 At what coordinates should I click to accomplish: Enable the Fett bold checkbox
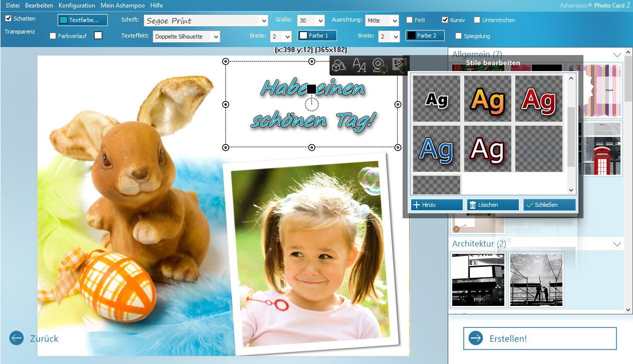click(410, 20)
